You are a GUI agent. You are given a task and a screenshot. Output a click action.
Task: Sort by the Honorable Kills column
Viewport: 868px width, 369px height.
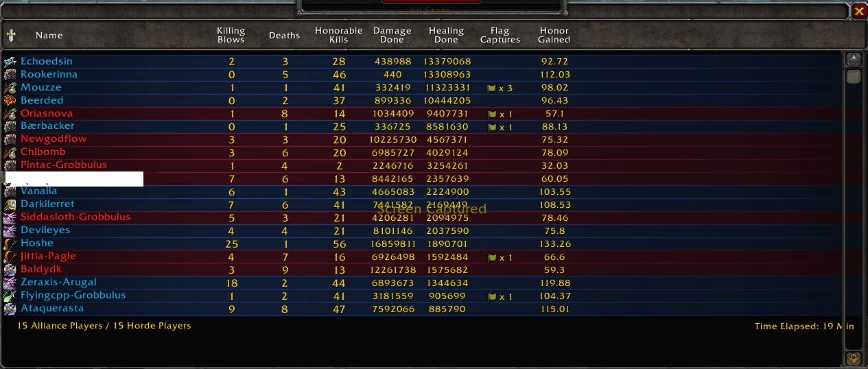338,35
